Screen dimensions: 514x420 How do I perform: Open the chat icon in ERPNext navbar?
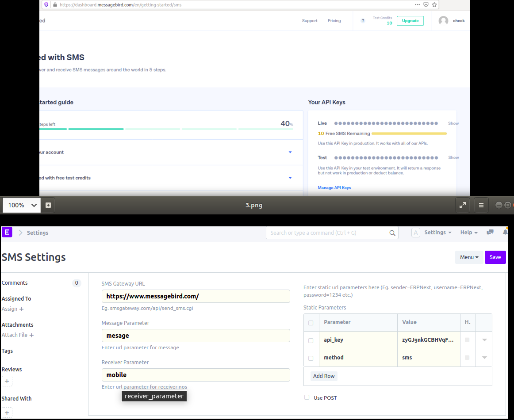[x=490, y=232]
